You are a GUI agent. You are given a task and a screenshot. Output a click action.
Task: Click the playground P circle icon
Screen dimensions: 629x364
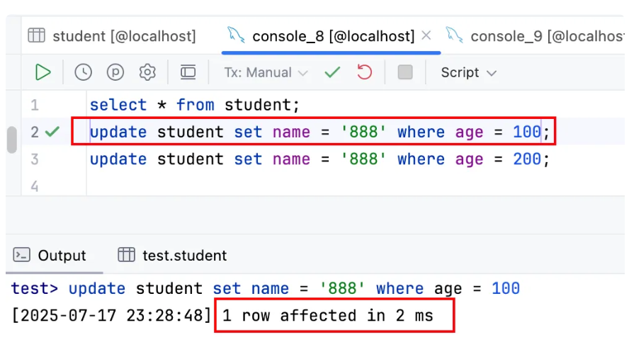coord(115,72)
